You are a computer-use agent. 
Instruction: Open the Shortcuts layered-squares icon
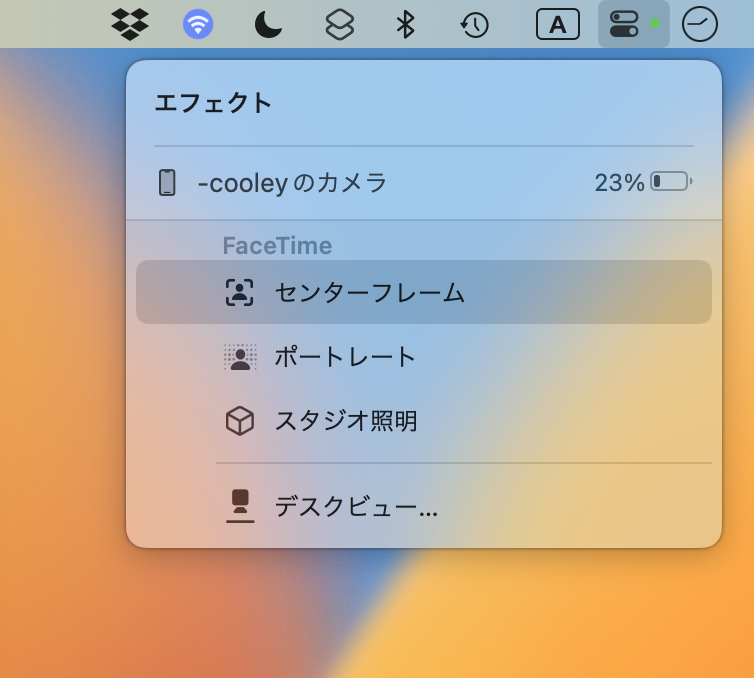click(339, 25)
